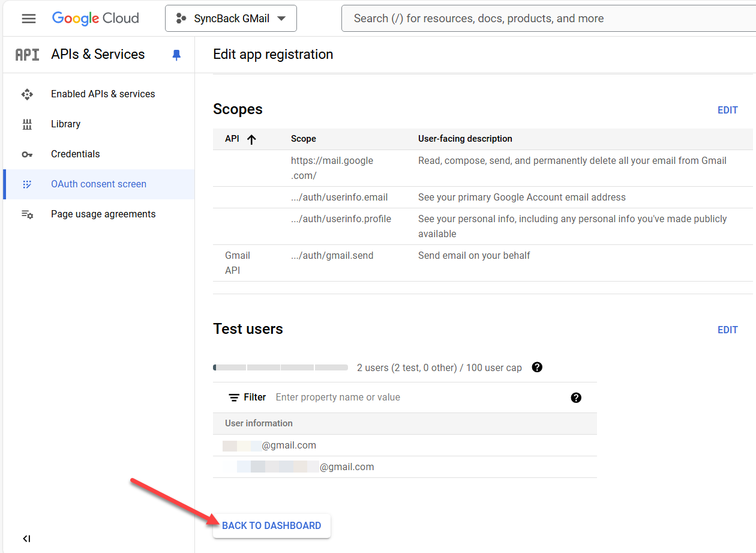Focus the resources and docs search box
756x553 pixels.
pyautogui.click(x=548, y=19)
